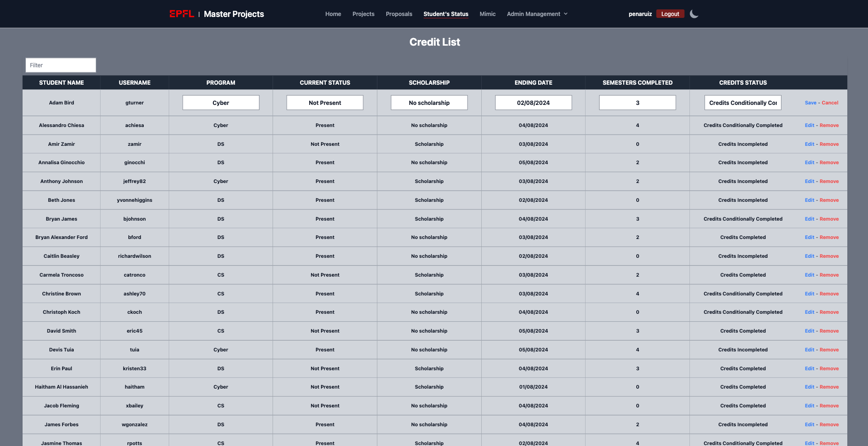Image resolution: width=868 pixels, height=446 pixels.
Task: Cancel editing Adam Bird's row
Action: 830,102
